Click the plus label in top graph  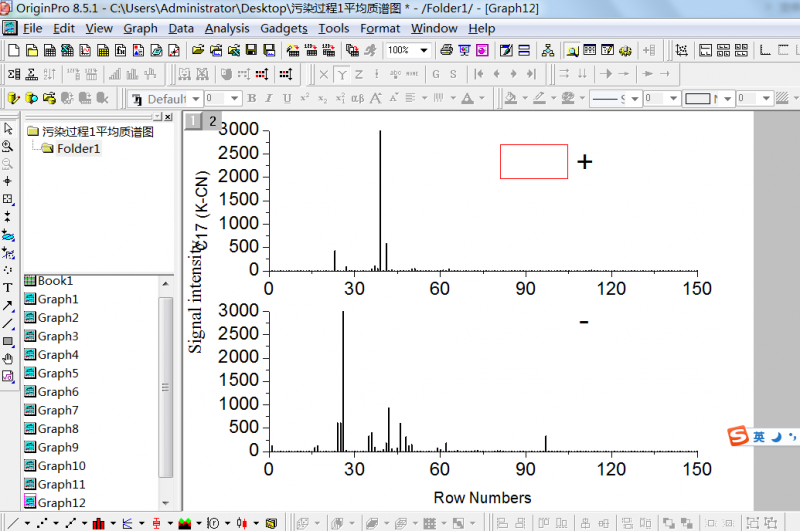click(x=585, y=162)
